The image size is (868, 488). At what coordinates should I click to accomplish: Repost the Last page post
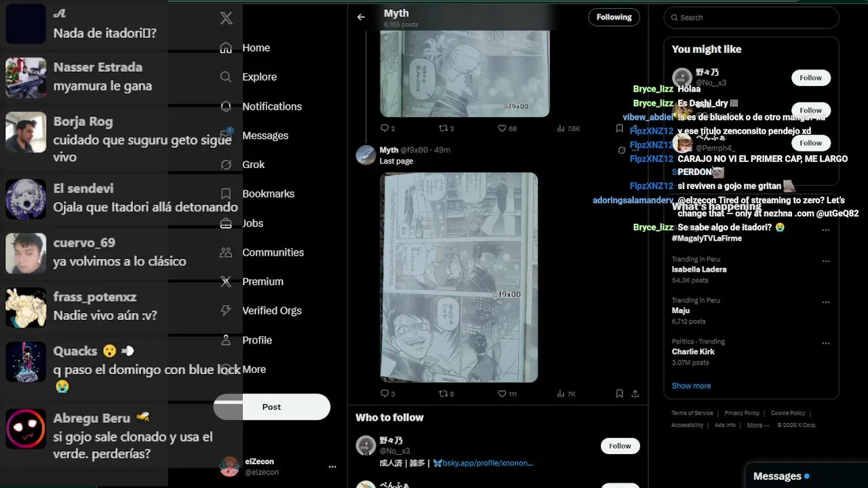click(x=443, y=393)
